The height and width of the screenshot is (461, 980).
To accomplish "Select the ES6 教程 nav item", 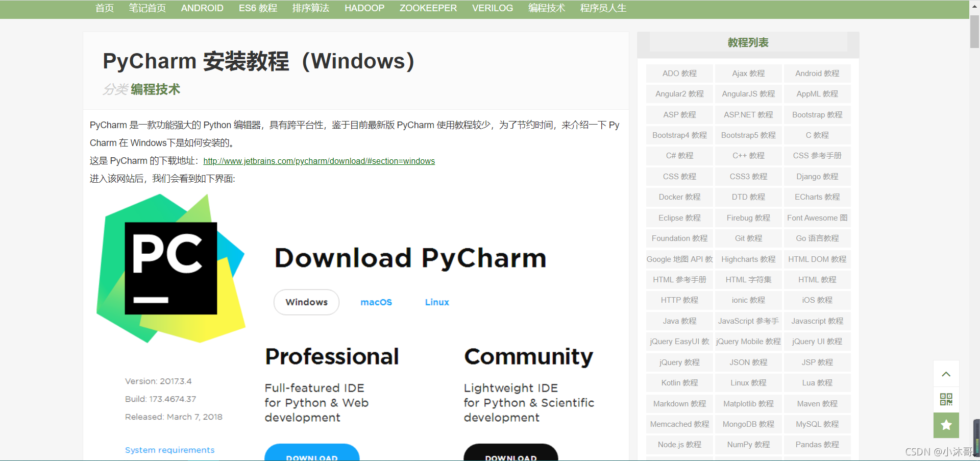I will 258,8.
